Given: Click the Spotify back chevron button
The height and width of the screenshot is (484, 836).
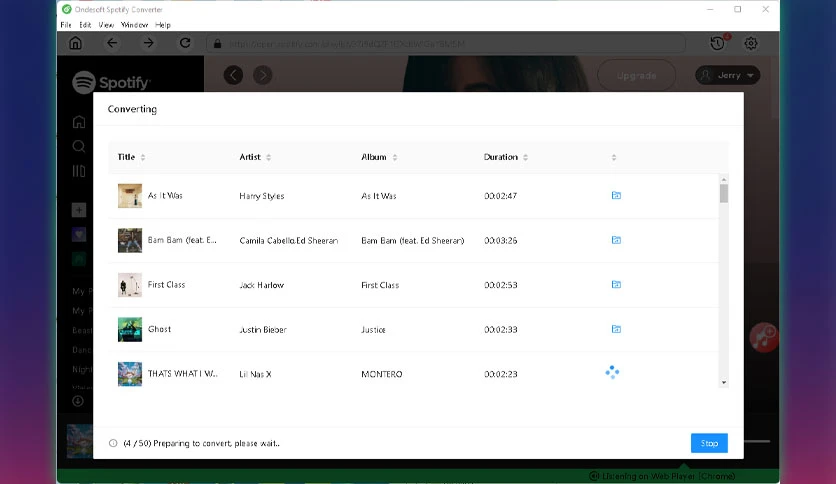Looking at the screenshot, I should click(233, 75).
